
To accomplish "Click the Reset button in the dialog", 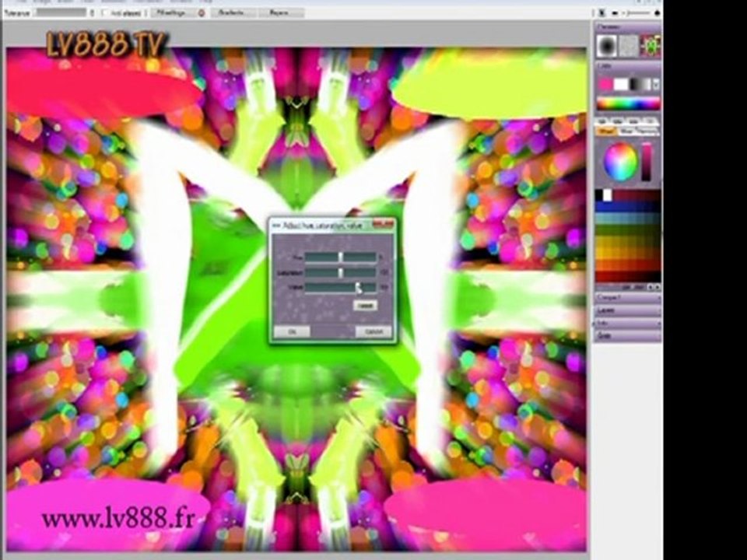I will click(x=366, y=306).
